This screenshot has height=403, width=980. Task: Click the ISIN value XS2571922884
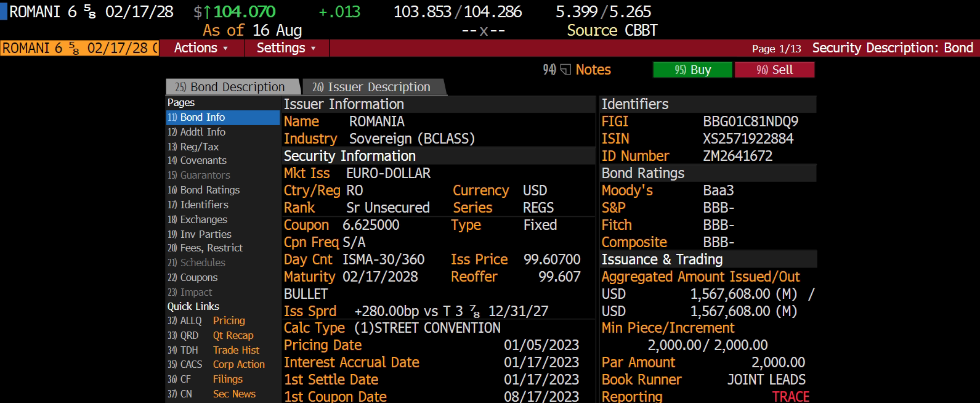point(748,139)
